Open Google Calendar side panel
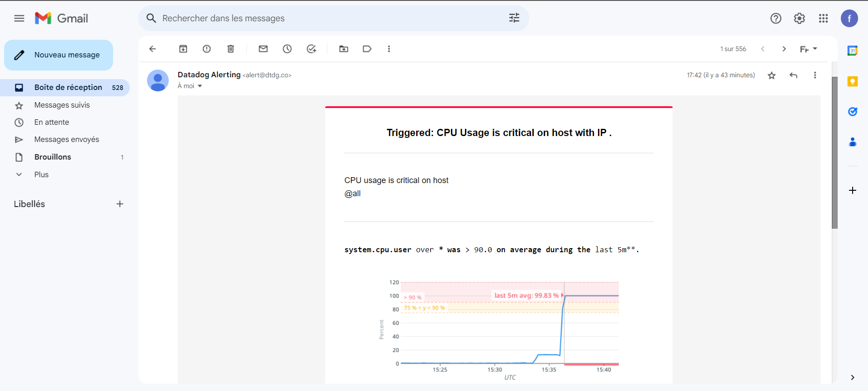 (853, 51)
